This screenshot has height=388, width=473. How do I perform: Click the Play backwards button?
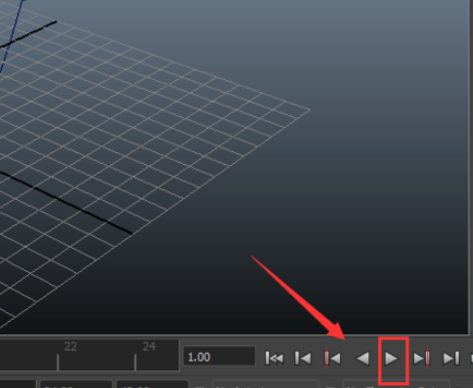coord(363,359)
